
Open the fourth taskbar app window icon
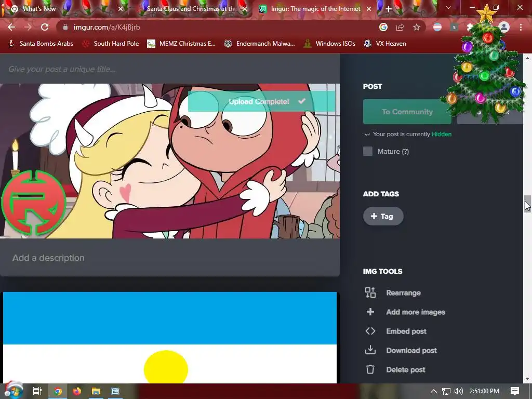(x=115, y=392)
